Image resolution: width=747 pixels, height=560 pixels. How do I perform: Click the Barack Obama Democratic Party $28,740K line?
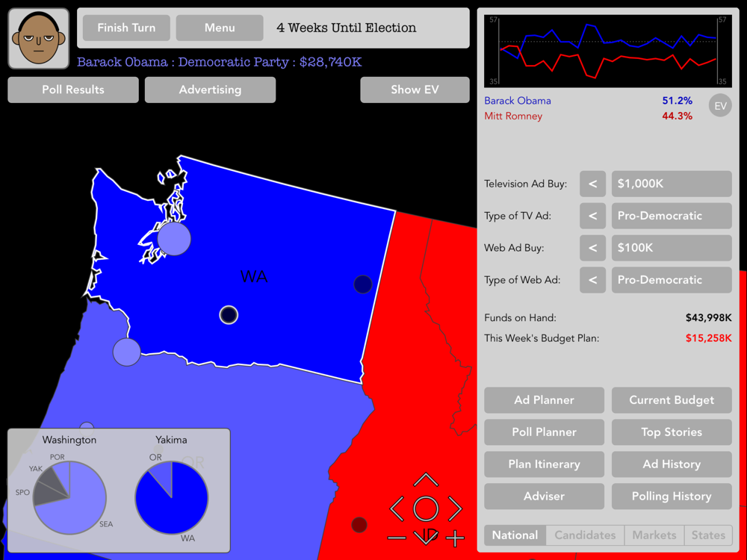[x=220, y=62]
